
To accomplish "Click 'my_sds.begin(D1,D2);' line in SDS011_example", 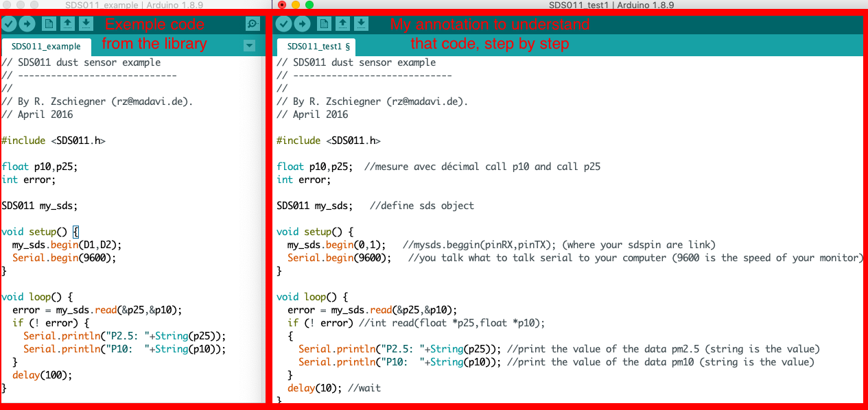I will (x=67, y=245).
